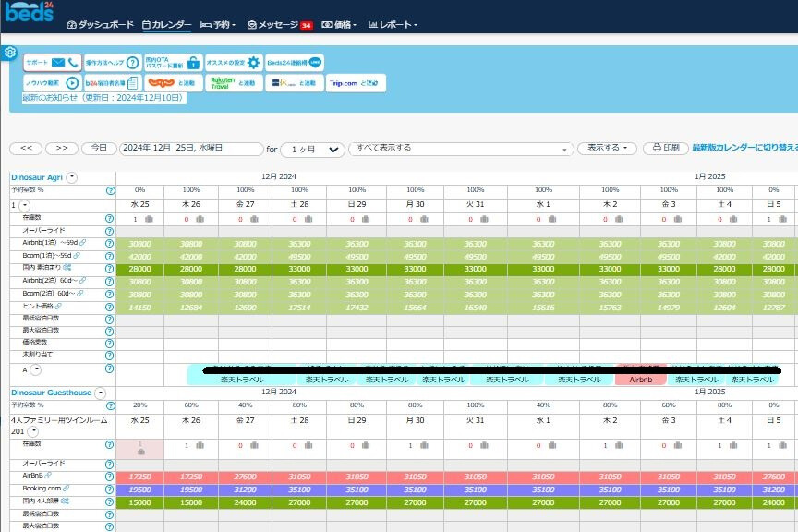The height and width of the screenshot is (532, 798).
Task: Open the Dinosaur Agri property link
Action: point(37,177)
